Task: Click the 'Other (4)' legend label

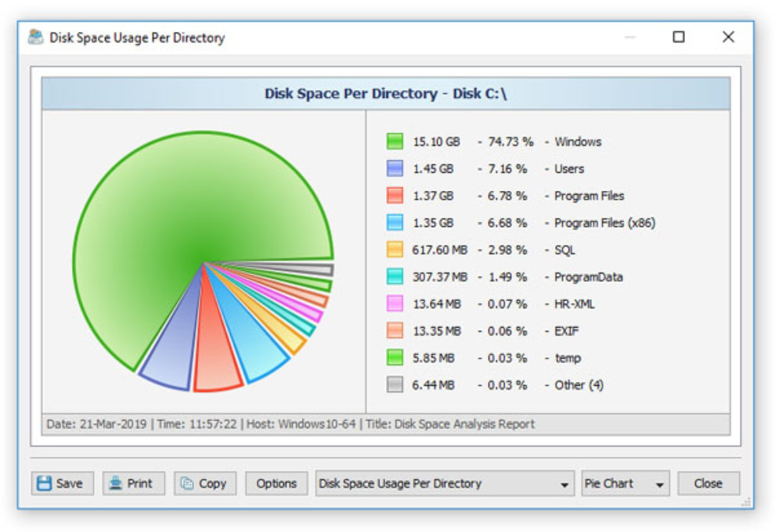Action: pos(579,385)
